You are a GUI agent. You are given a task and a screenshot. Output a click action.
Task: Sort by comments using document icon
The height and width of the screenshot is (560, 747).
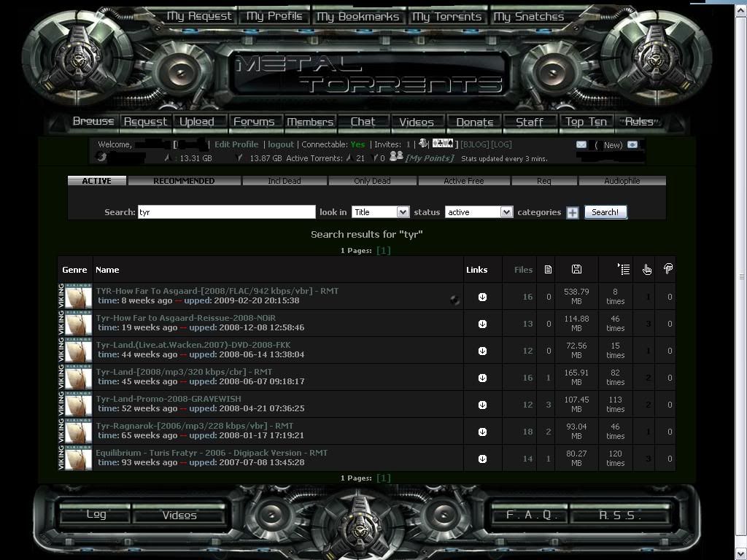(548, 270)
